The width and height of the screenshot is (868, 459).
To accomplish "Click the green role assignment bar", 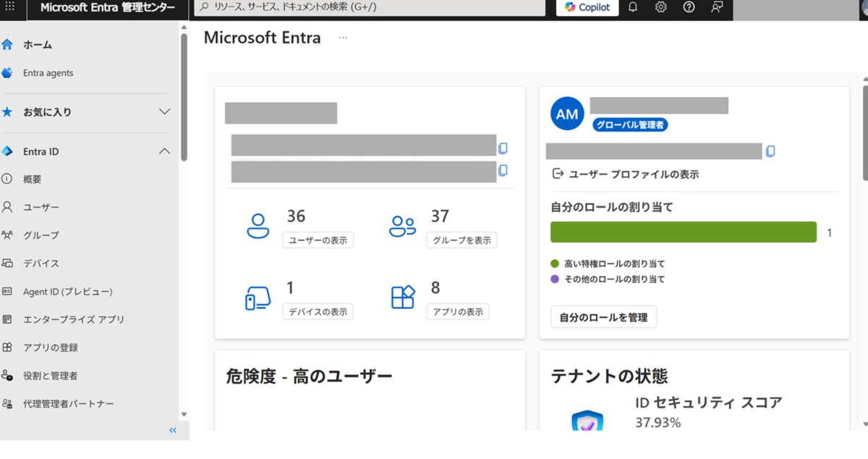I will (684, 232).
